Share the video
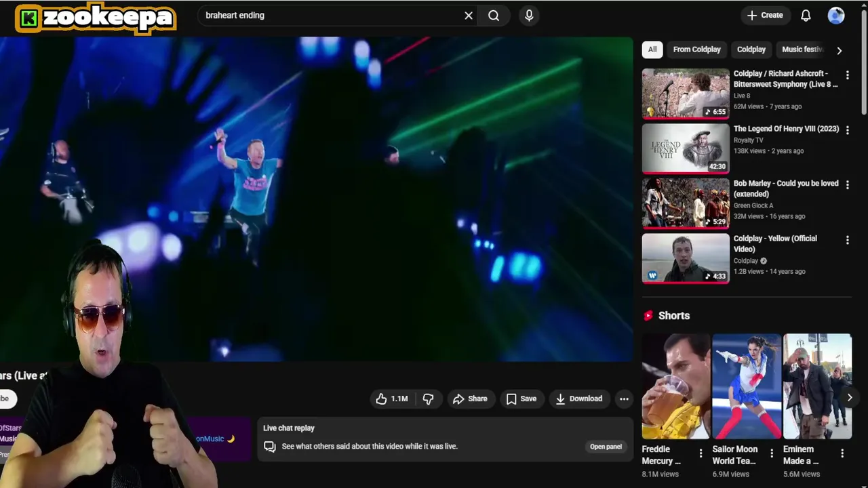This screenshot has width=868, height=488. click(470, 399)
